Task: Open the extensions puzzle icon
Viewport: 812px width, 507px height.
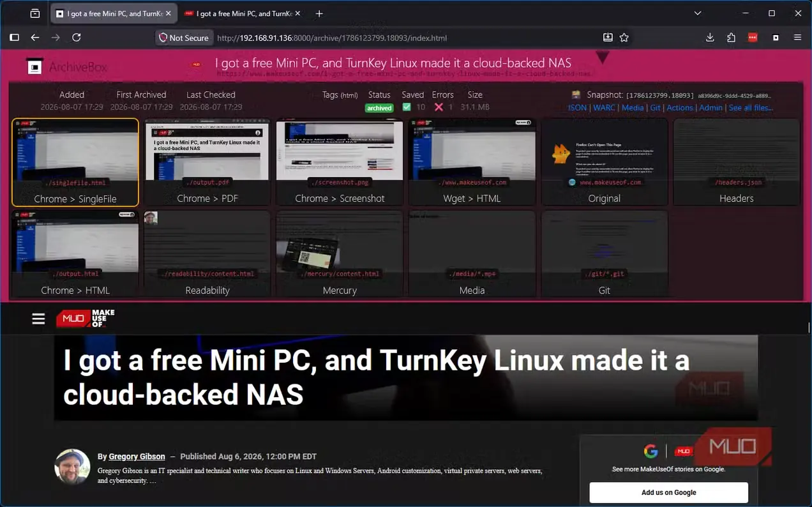Action: [x=732, y=38]
